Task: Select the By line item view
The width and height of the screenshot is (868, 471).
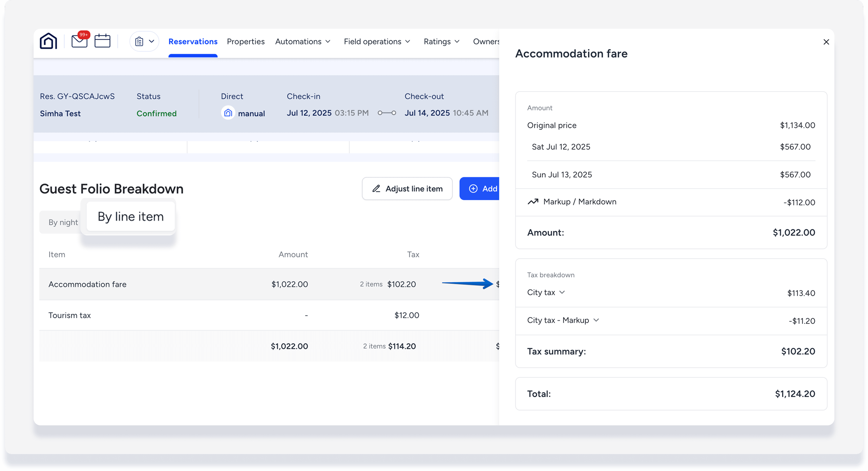Action: point(130,216)
